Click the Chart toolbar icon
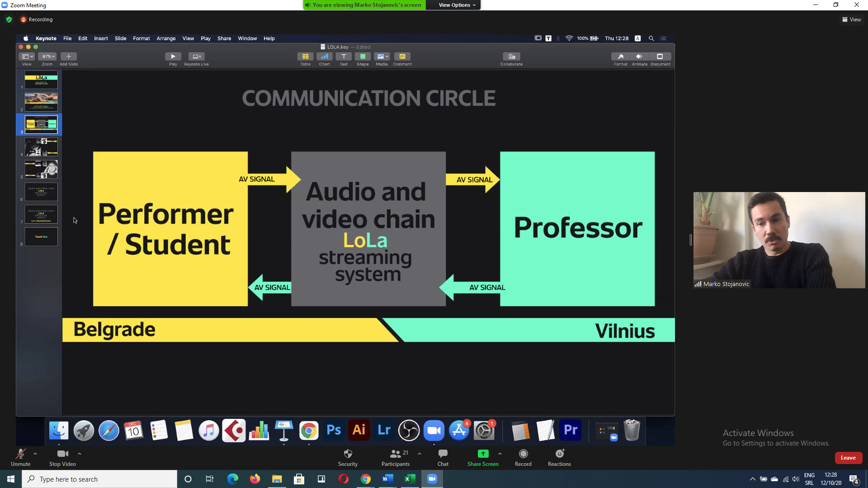Image resolution: width=868 pixels, height=488 pixels. click(x=324, y=56)
